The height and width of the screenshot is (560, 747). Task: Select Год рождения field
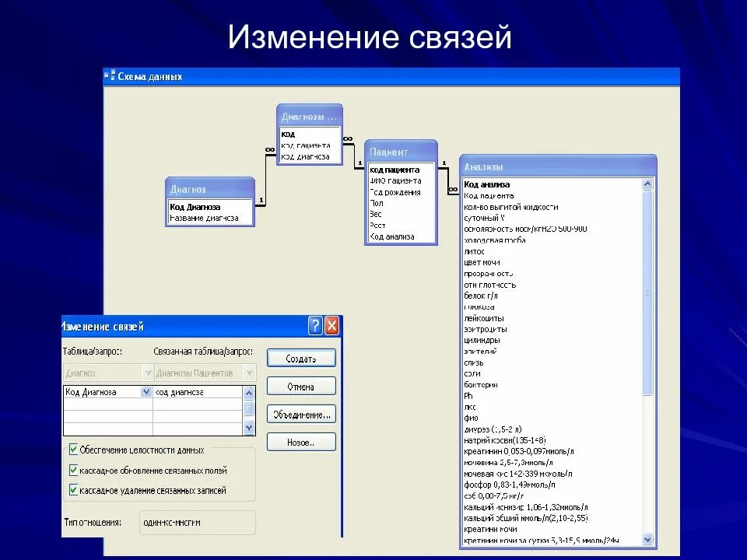click(395, 192)
